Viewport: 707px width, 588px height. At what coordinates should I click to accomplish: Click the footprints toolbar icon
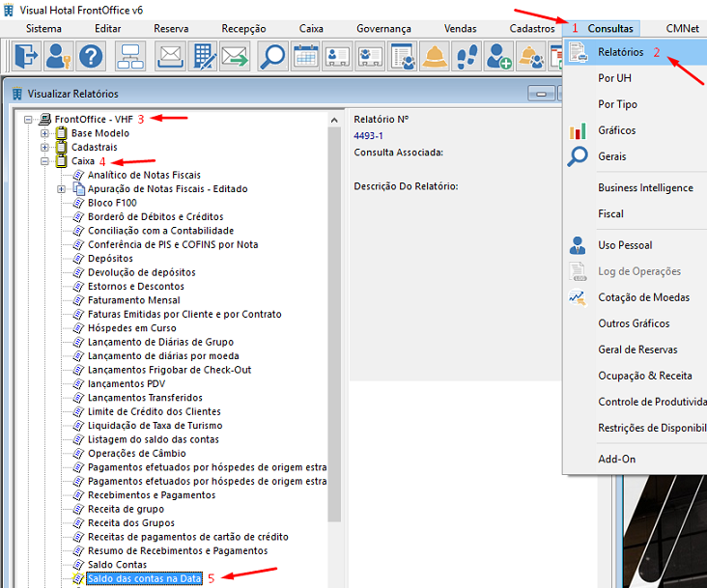point(467,56)
